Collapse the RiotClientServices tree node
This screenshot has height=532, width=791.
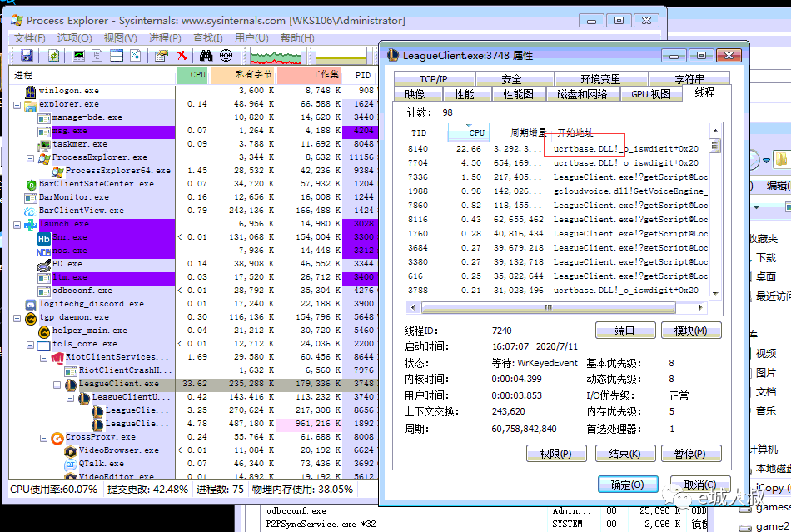coord(44,357)
